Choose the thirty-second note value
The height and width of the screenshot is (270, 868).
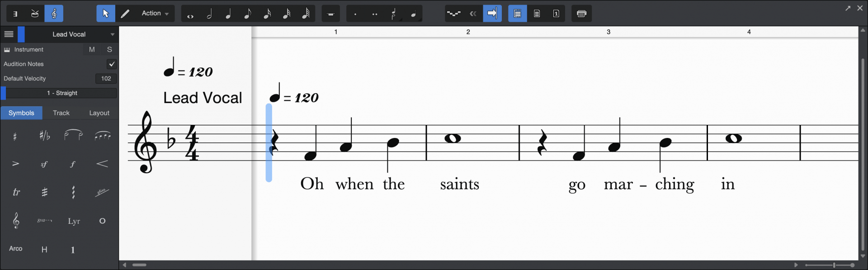tap(286, 14)
